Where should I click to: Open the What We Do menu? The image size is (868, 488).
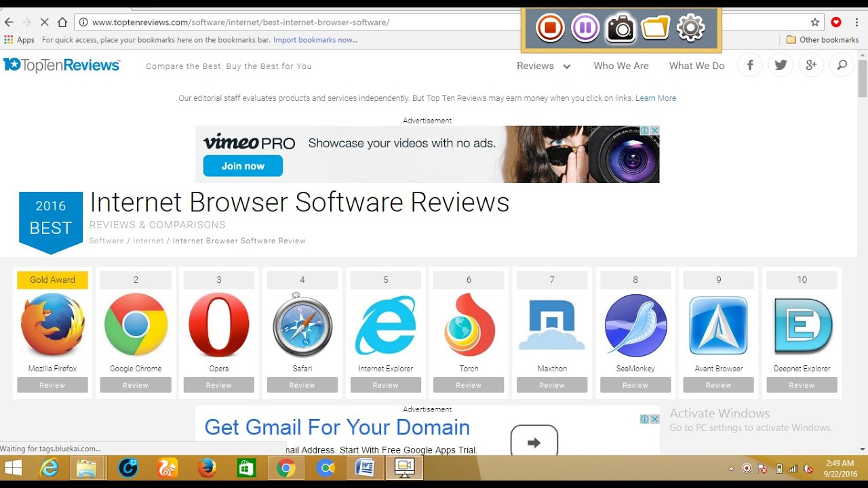tap(696, 66)
